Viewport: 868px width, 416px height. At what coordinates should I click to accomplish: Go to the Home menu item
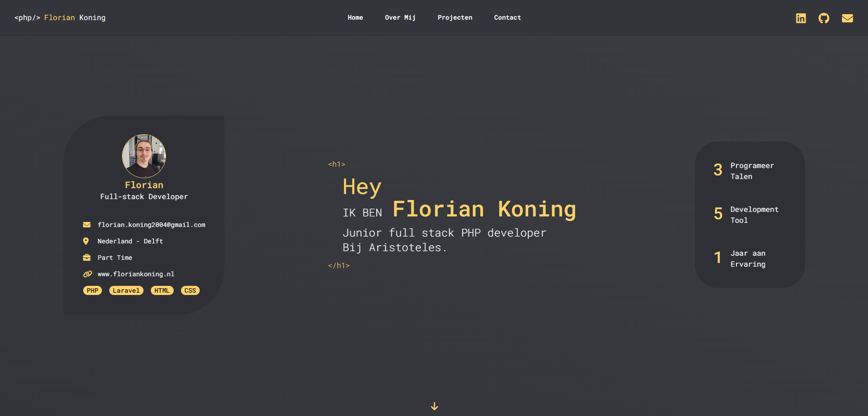355,18
